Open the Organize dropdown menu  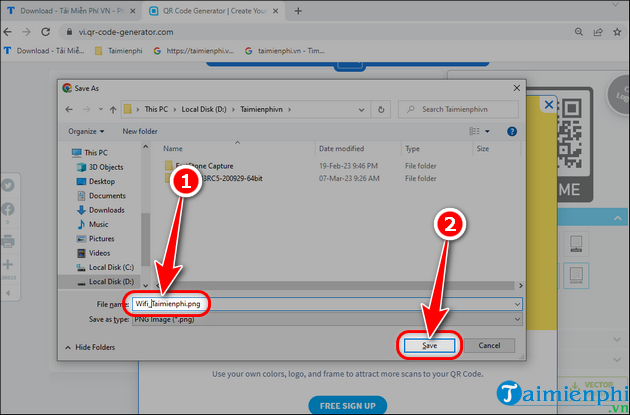[x=87, y=131]
